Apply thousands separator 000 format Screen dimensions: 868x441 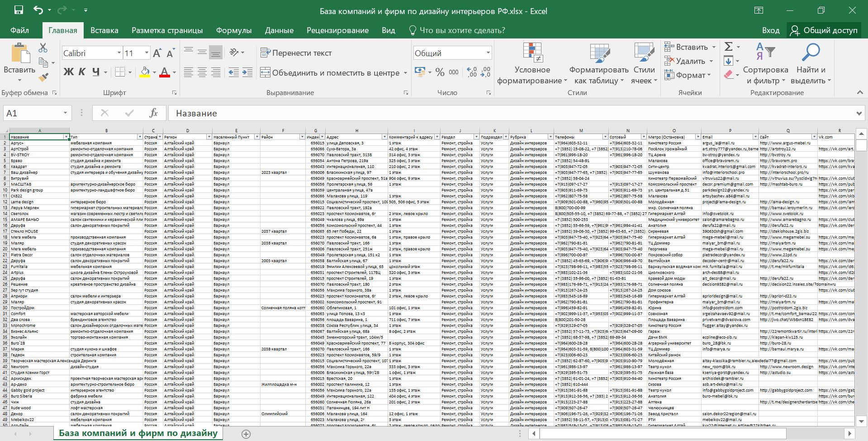tap(454, 72)
